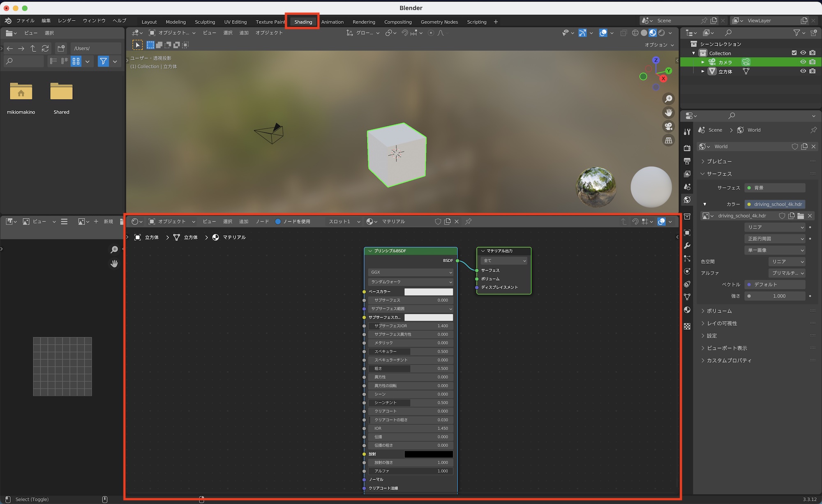The height and width of the screenshot is (504, 822).
Task: Open the mikiomakino home folder
Action: (x=21, y=92)
